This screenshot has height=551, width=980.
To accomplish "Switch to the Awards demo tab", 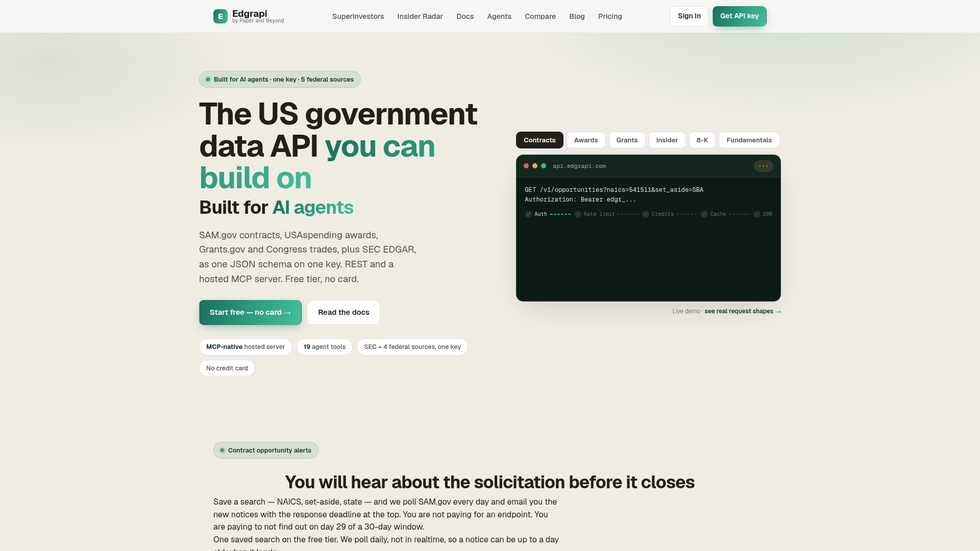I will point(586,140).
